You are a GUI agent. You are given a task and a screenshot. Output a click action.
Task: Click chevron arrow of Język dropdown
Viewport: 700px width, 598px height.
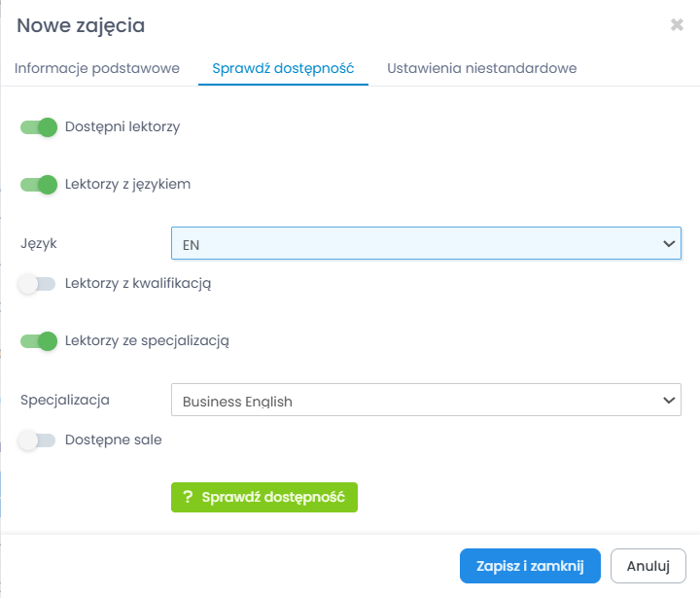click(x=669, y=244)
